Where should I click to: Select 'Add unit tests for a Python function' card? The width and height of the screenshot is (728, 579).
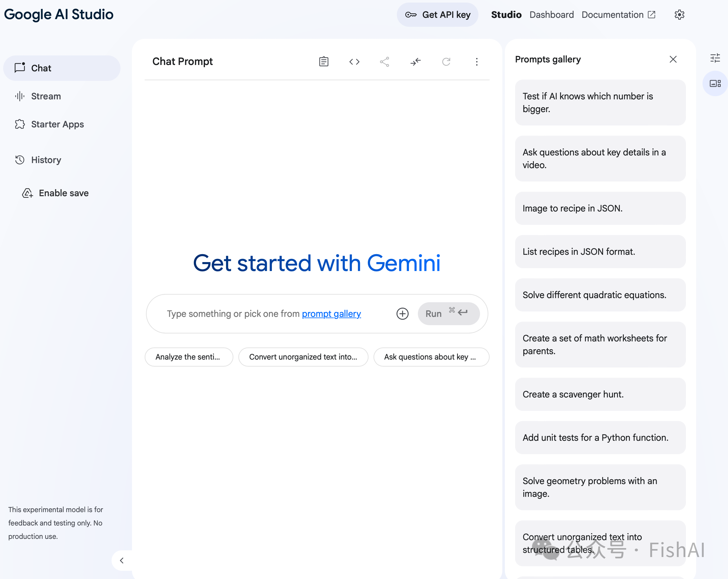(x=600, y=437)
